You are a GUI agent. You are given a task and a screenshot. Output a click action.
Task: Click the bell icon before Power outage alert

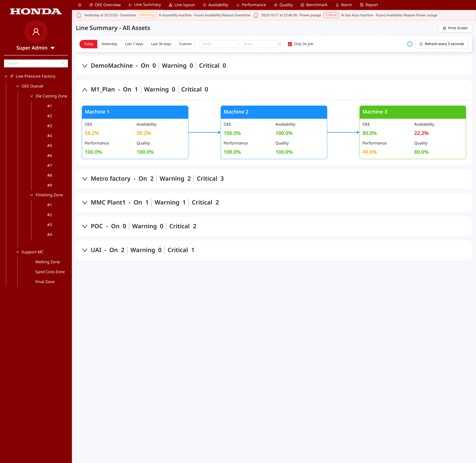click(256, 15)
